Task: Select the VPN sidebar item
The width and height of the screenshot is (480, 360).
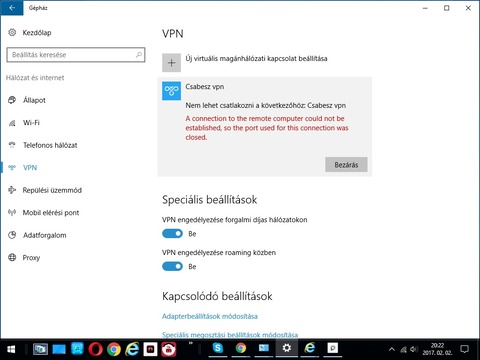Action: click(x=30, y=168)
